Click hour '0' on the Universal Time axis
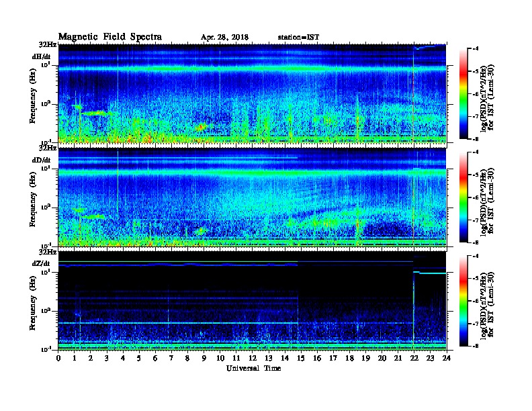532x411 pixels. [x=58, y=358]
